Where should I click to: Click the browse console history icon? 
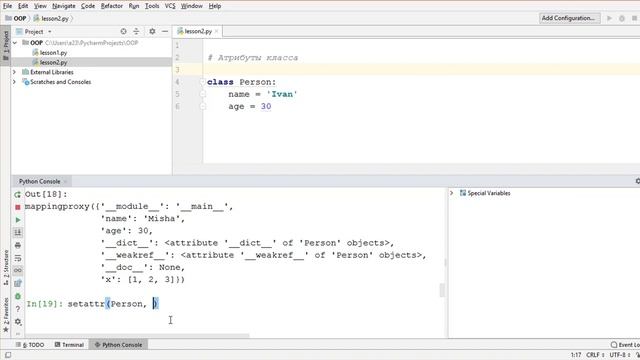18,283
